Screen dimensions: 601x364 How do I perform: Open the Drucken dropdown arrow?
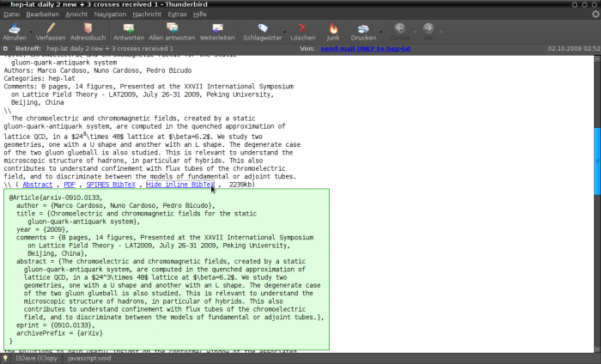(380, 32)
